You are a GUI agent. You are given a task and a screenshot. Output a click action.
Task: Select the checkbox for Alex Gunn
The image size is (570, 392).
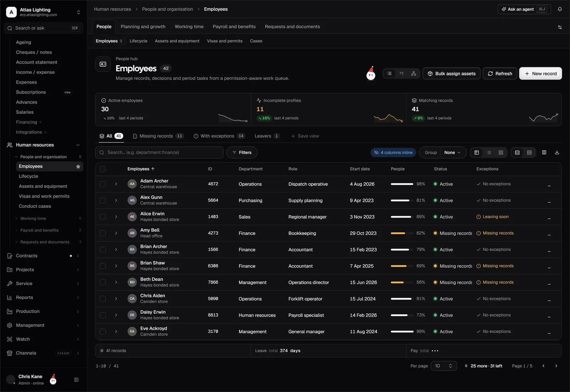(103, 200)
